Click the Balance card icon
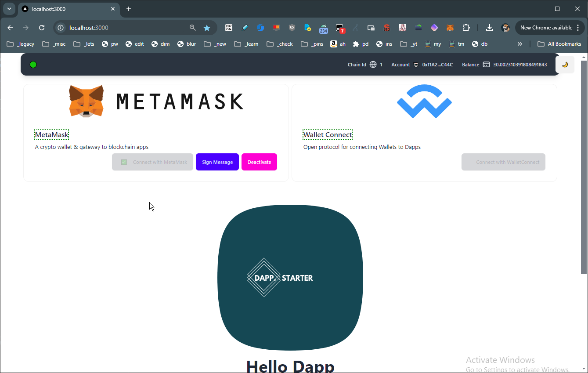The width and height of the screenshot is (588, 373). (x=486, y=65)
